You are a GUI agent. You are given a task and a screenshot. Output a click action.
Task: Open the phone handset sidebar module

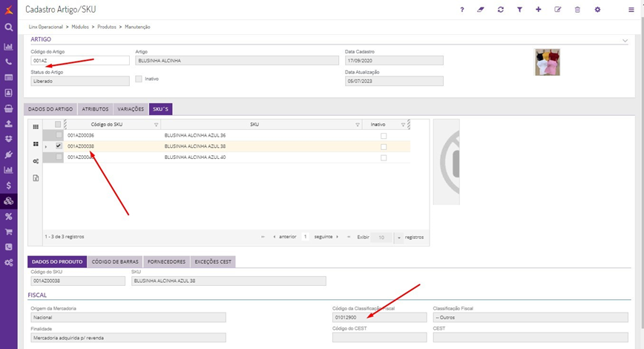(x=9, y=62)
